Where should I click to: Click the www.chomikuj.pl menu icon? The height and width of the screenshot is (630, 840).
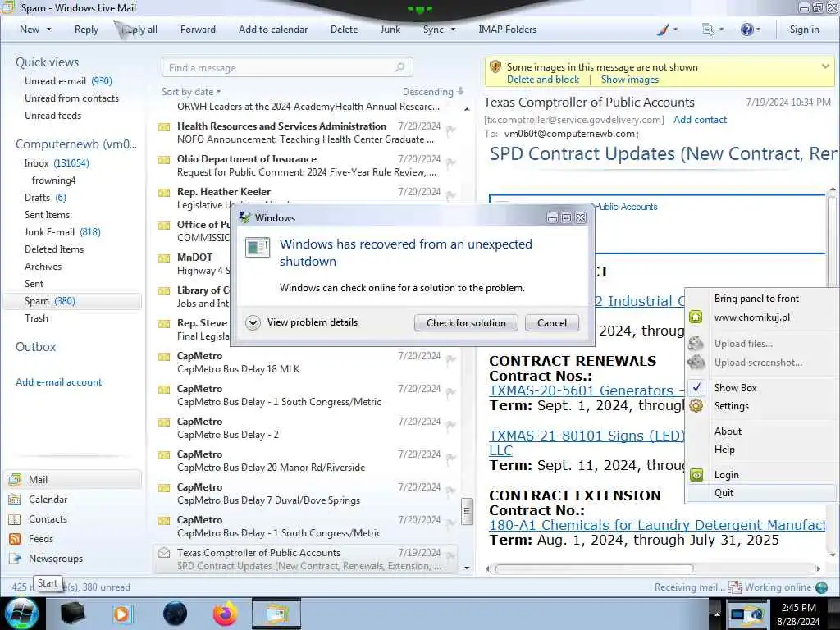[696, 317]
